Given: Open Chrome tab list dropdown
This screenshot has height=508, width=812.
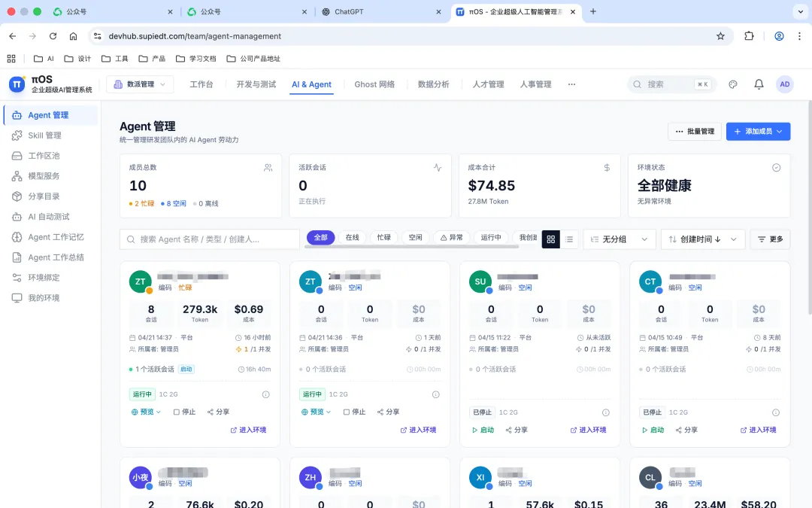Looking at the screenshot, I should click(x=801, y=11).
